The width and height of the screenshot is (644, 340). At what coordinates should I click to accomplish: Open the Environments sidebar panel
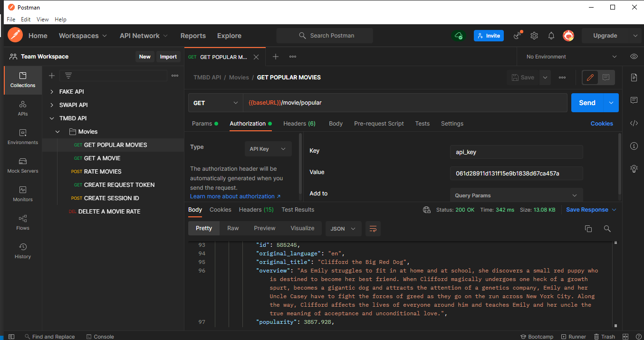pyautogui.click(x=23, y=137)
